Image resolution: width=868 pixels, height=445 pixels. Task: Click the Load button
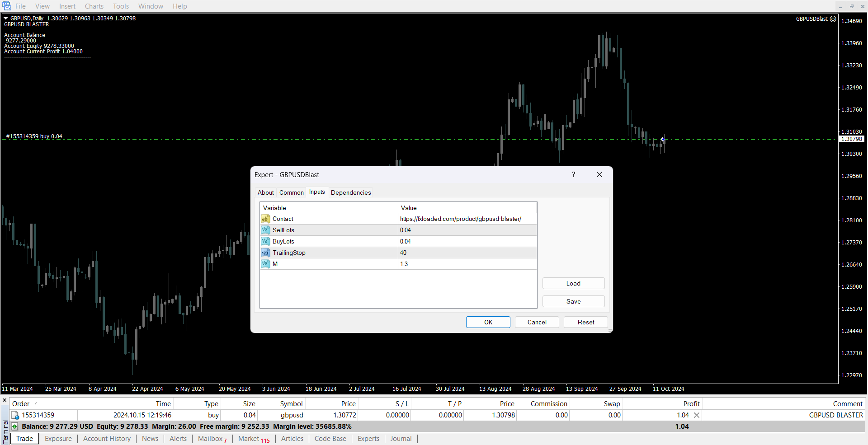(573, 284)
